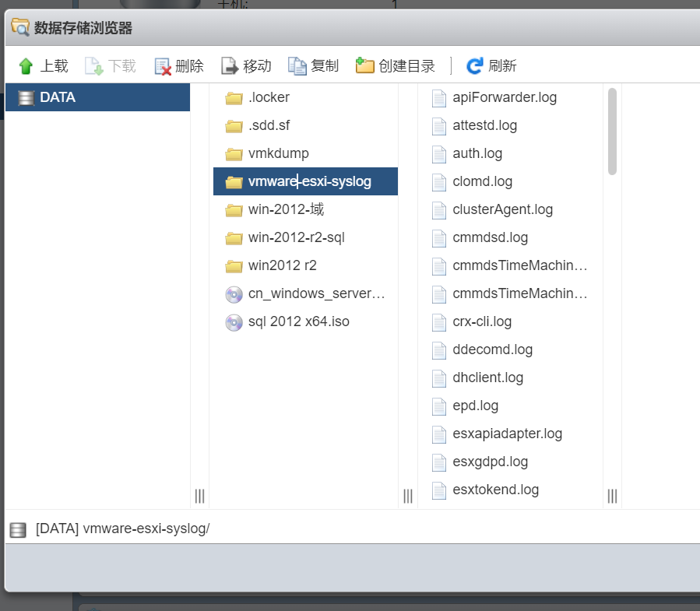Click the datastore browser title icon

(20, 27)
